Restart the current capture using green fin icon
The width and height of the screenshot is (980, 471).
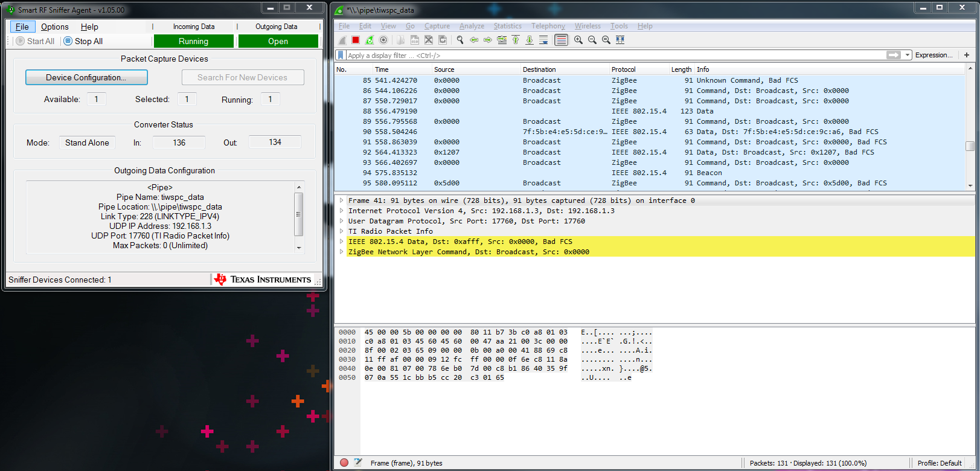click(x=370, y=40)
